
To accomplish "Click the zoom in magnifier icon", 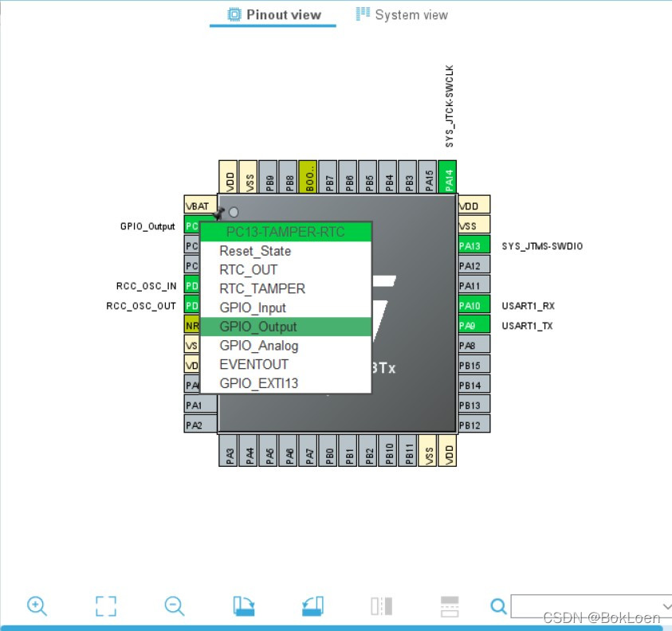I will (x=37, y=606).
